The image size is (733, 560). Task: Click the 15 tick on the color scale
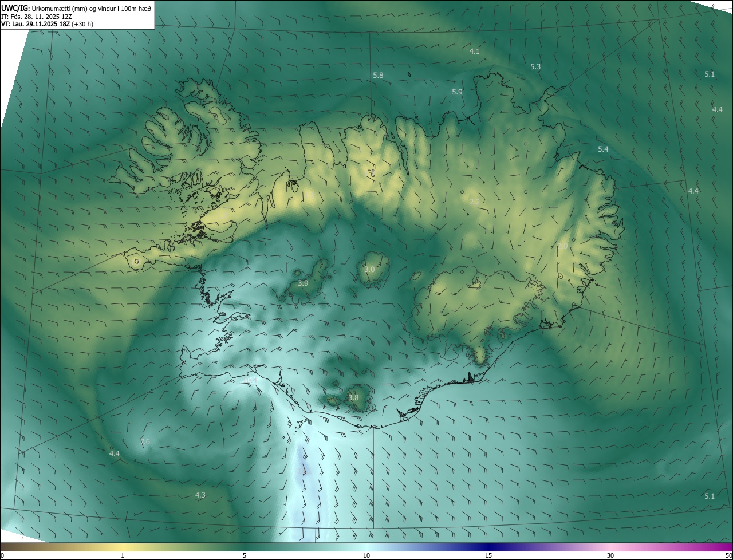[x=488, y=556]
